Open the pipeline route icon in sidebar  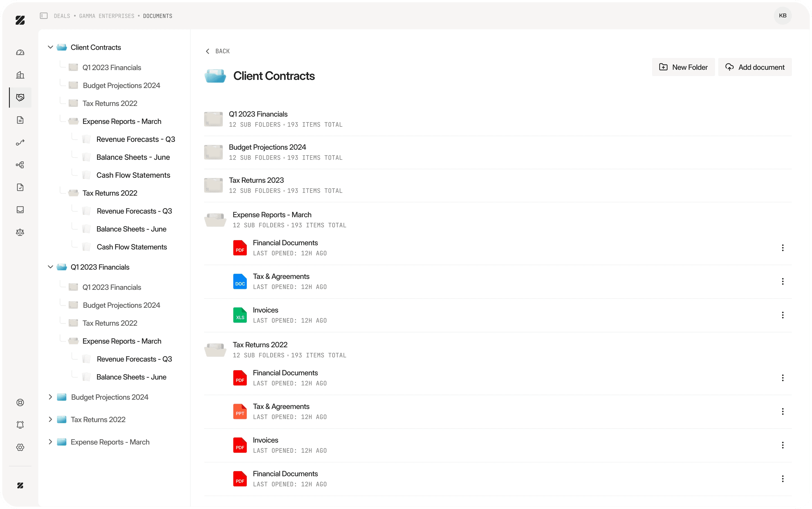click(20, 142)
